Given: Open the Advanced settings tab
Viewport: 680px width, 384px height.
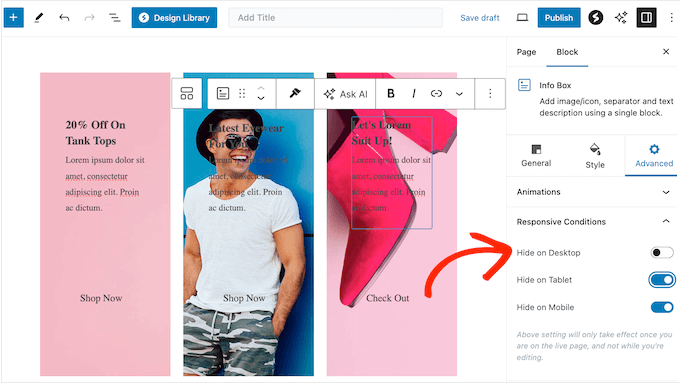Looking at the screenshot, I should tap(654, 156).
